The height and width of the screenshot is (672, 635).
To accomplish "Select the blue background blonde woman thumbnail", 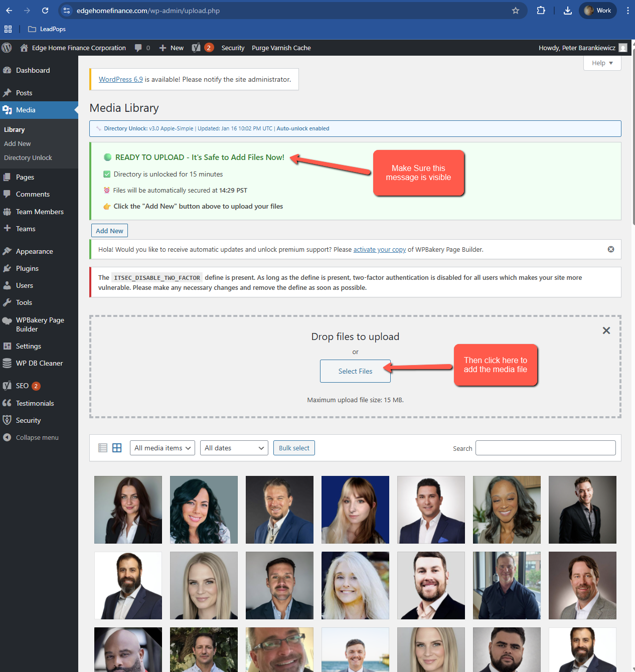I will [355, 510].
